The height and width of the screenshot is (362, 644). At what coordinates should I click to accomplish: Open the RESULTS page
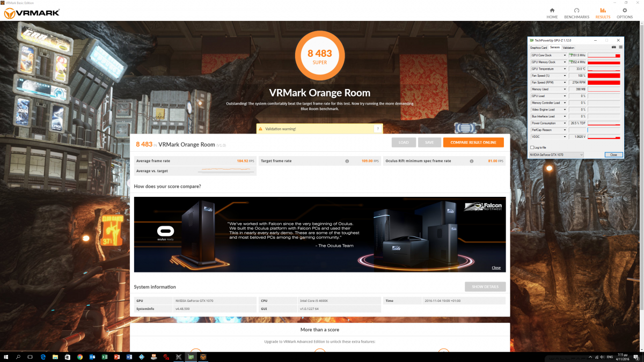click(x=603, y=13)
